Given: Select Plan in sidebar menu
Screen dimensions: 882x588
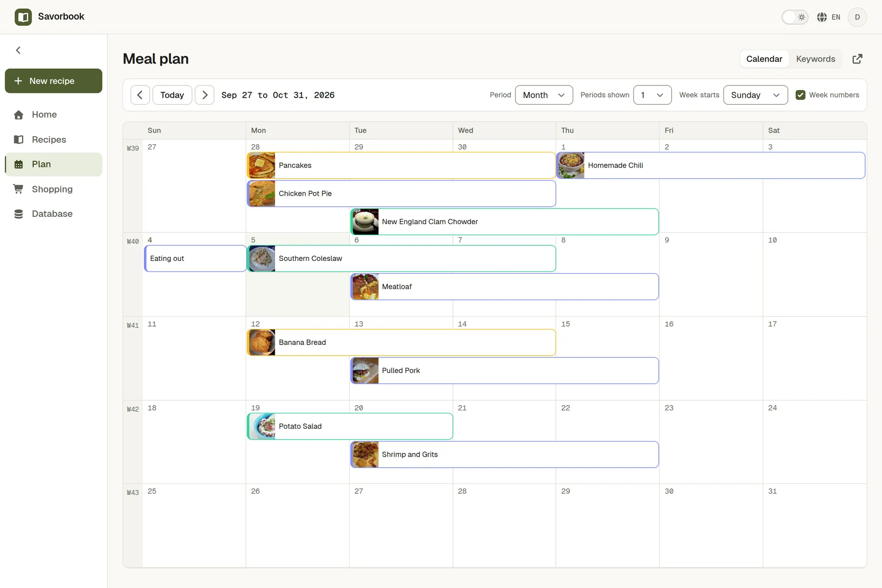Looking at the screenshot, I should click(54, 164).
